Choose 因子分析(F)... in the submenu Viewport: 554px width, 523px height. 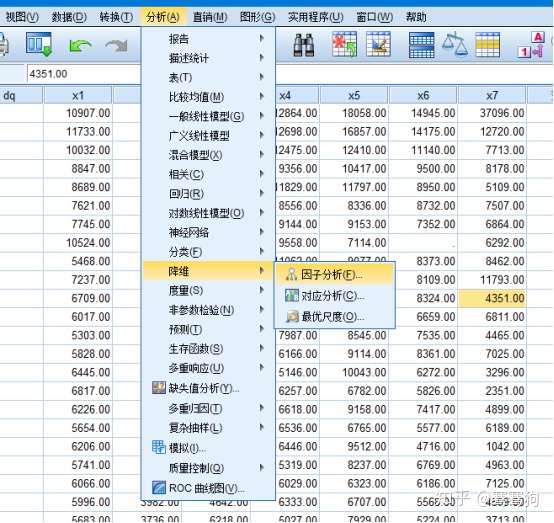click(335, 275)
